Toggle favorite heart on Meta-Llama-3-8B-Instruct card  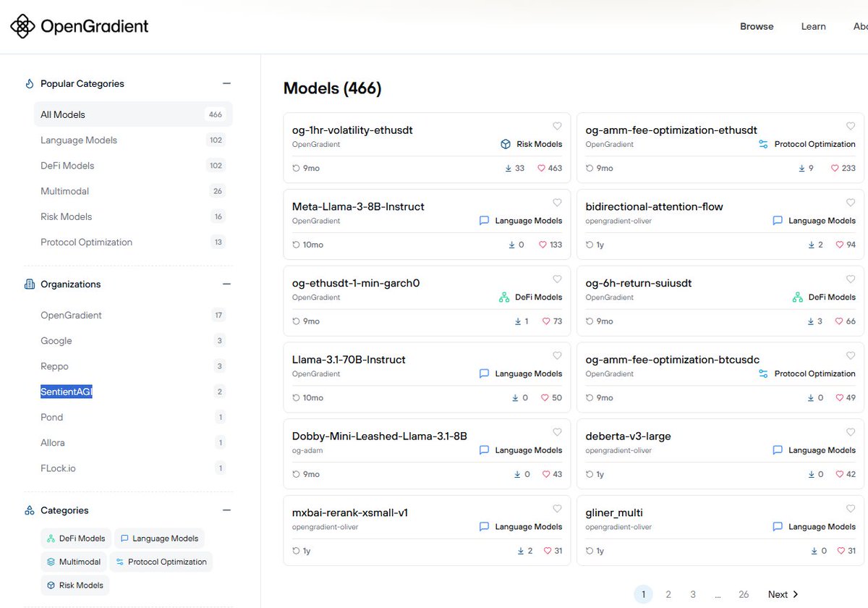tap(557, 203)
